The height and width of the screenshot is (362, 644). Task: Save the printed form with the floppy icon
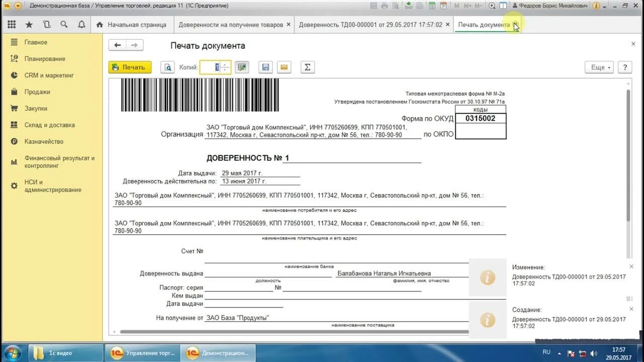click(x=266, y=67)
